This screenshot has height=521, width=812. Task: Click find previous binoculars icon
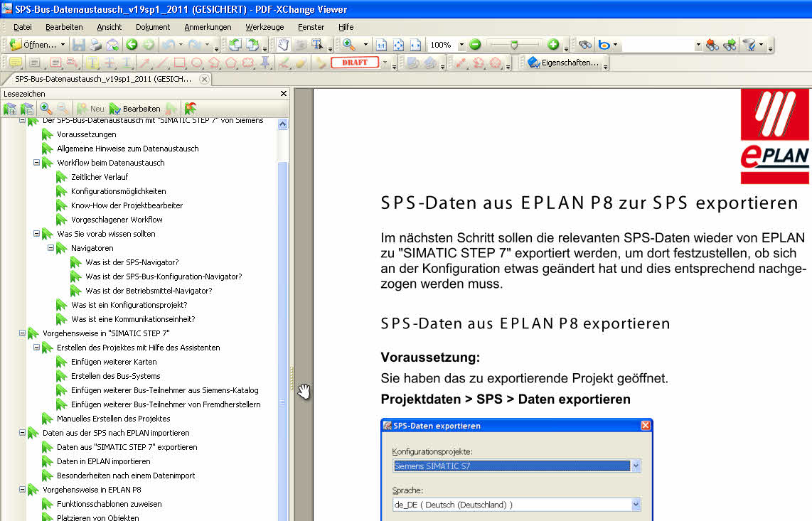coord(712,45)
